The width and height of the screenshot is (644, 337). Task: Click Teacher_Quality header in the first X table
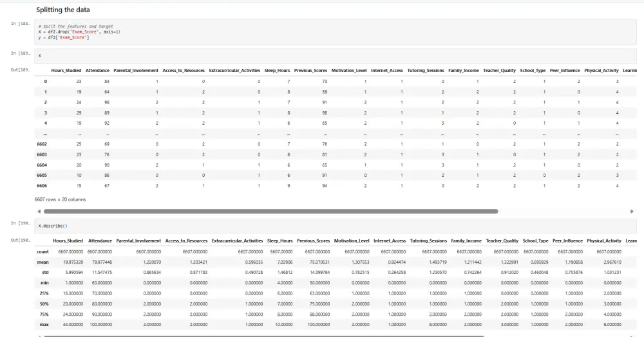pos(500,71)
